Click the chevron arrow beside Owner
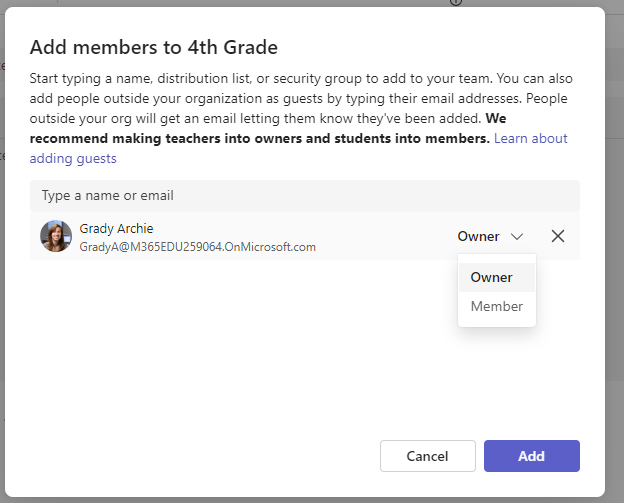The height and width of the screenshot is (503, 624). (517, 237)
